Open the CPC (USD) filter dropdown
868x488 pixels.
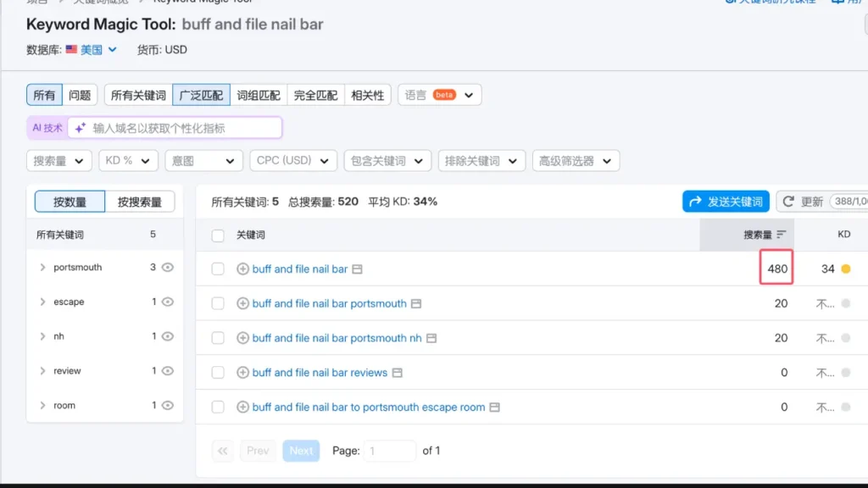(x=293, y=161)
